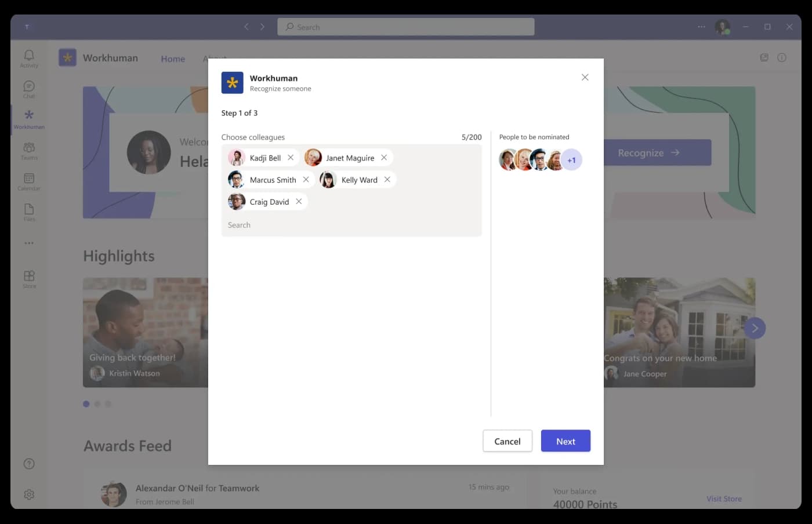Open Help with the question mark icon

point(28,463)
